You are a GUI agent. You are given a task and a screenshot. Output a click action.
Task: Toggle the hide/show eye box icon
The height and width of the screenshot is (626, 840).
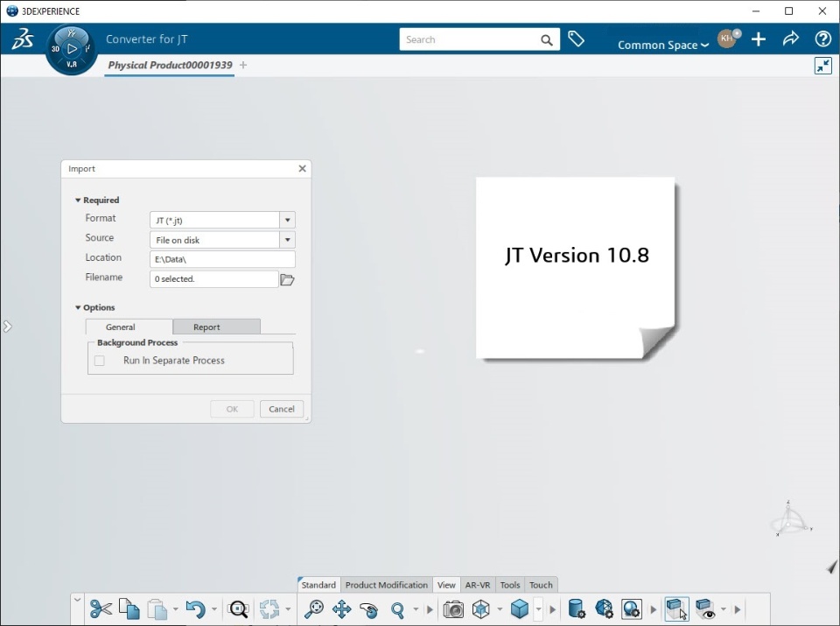click(705, 608)
